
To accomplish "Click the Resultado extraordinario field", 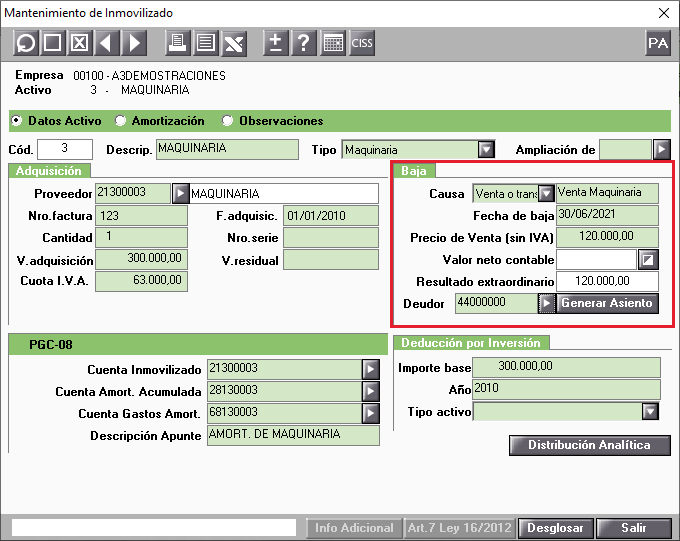I will [607, 282].
